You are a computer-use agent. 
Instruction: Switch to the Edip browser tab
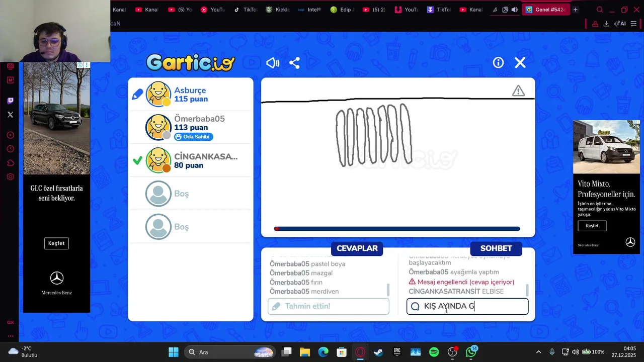point(342,10)
